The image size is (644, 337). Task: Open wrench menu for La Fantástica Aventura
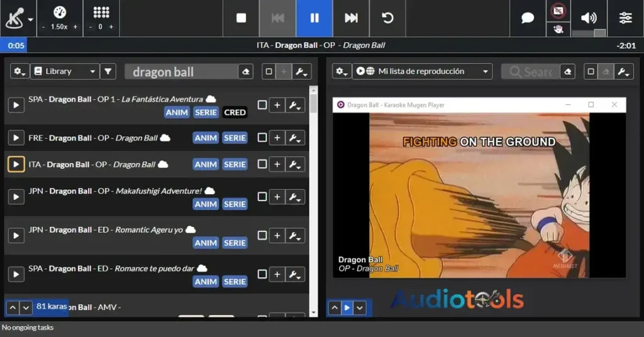tap(295, 105)
